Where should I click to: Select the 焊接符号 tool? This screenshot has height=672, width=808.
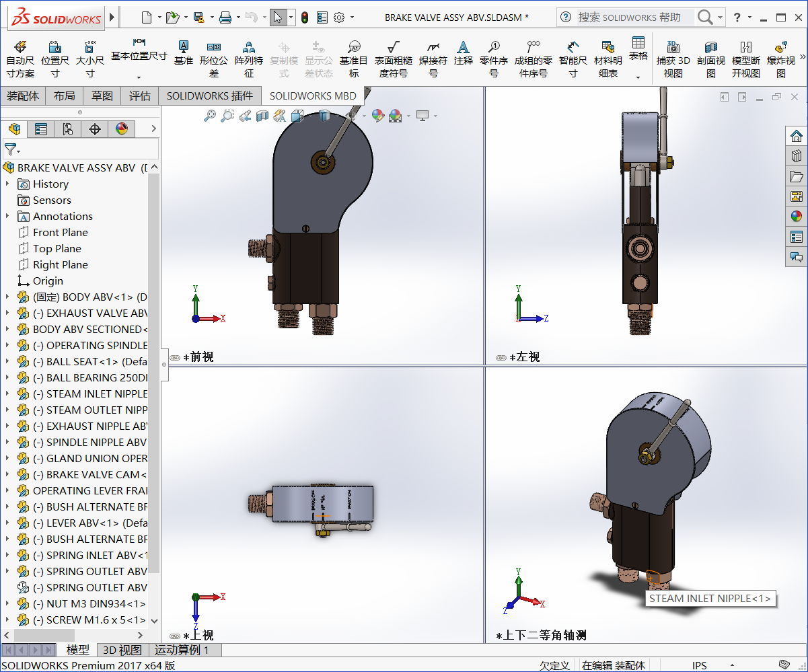click(433, 58)
